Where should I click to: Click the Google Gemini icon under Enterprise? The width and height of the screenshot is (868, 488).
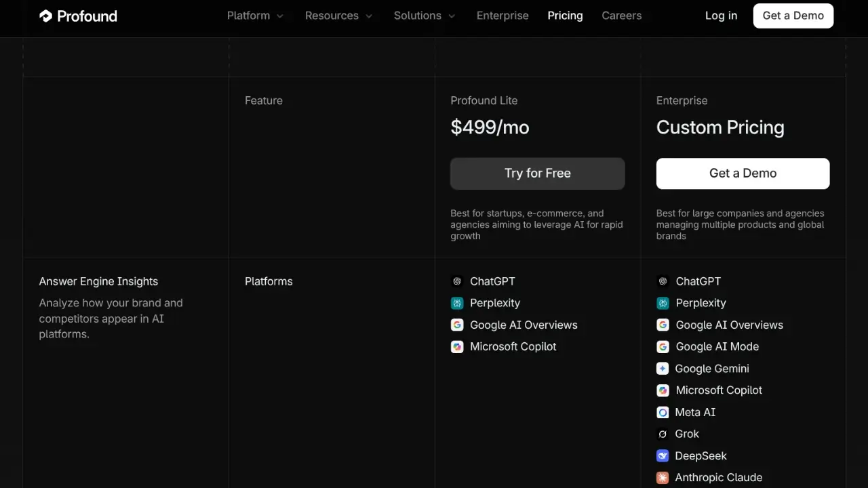[663, 368]
